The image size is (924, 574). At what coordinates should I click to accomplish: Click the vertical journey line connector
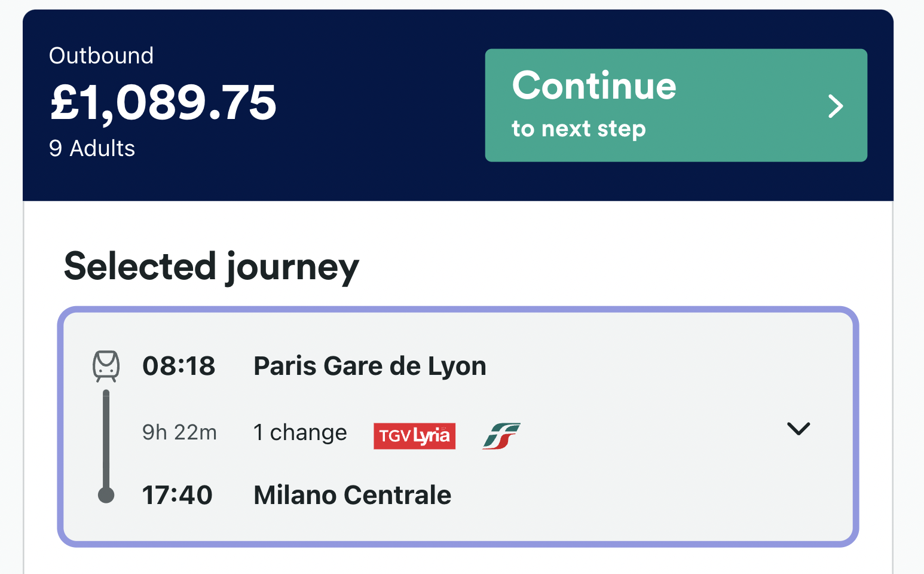(x=106, y=439)
